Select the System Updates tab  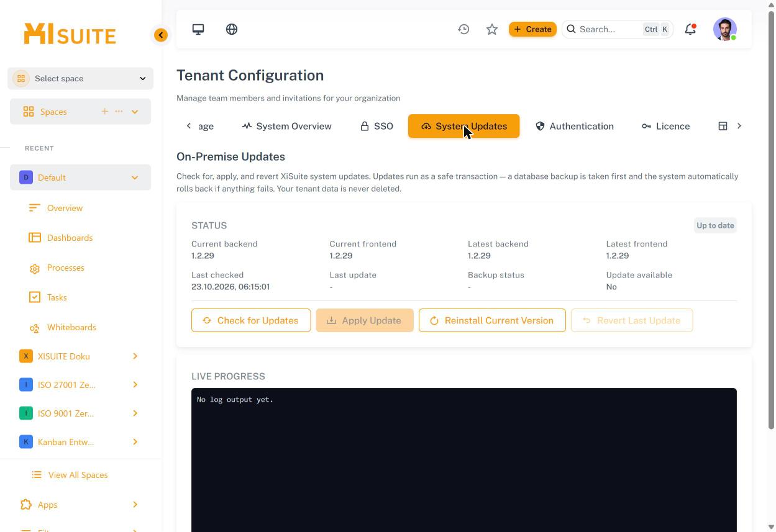463,126
